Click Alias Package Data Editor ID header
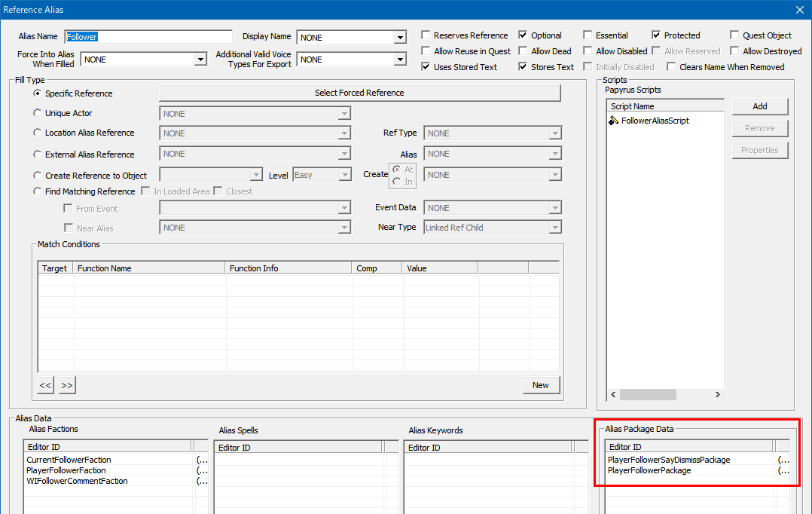Image resolution: width=812 pixels, height=514 pixels. click(x=690, y=447)
